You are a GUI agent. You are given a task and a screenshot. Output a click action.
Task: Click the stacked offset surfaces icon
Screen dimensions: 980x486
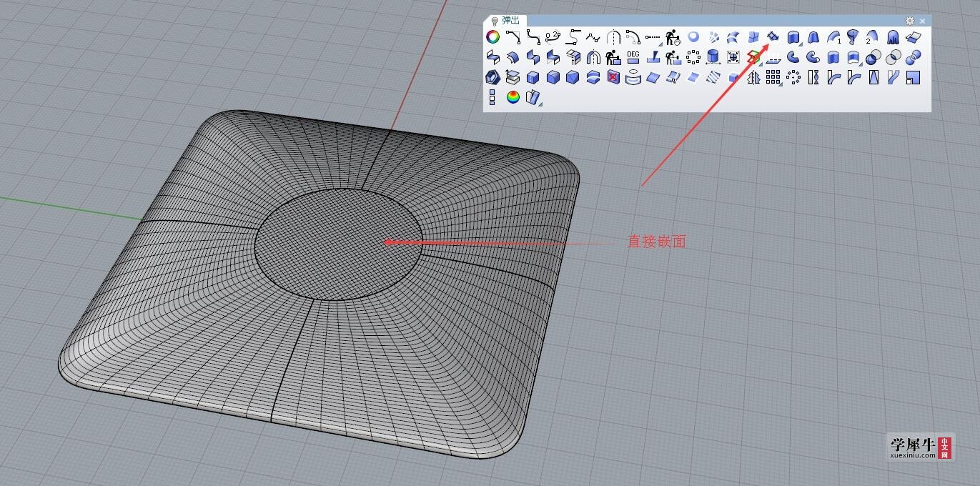tap(513, 77)
